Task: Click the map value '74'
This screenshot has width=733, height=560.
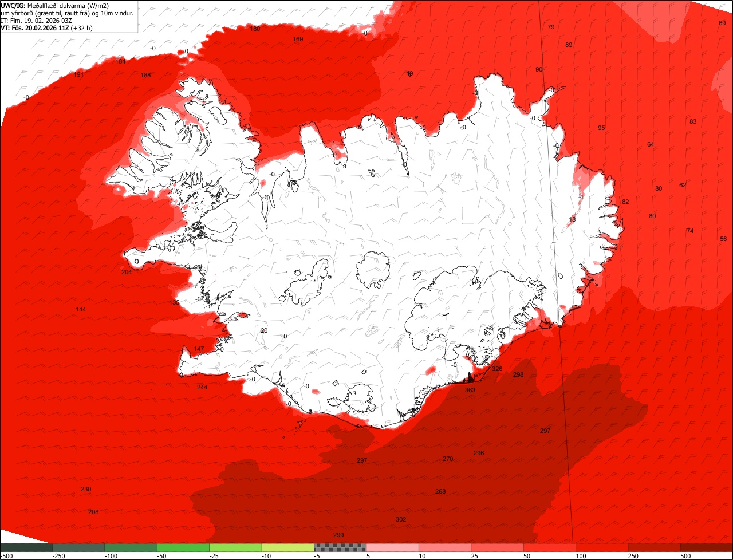Action: click(690, 231)
